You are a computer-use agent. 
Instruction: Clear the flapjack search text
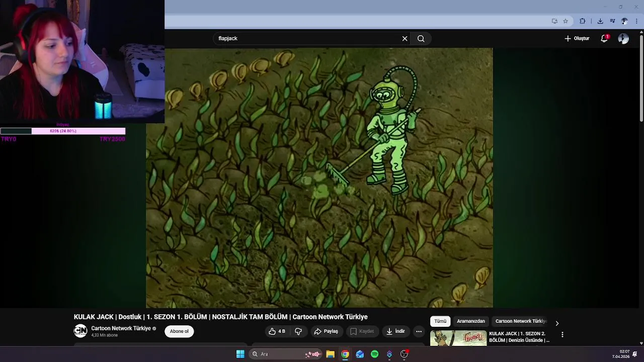tap(405, 38)
